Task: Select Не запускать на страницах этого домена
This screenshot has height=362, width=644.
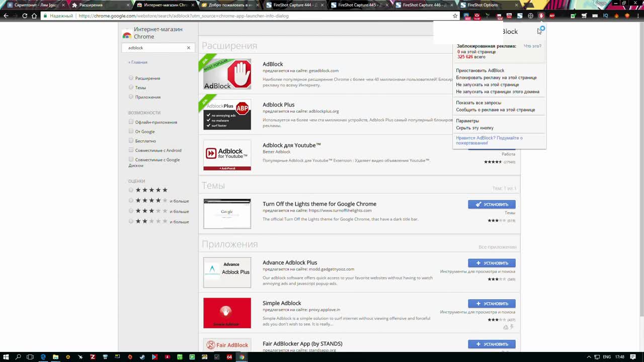Action: click(x=497, y=92)
